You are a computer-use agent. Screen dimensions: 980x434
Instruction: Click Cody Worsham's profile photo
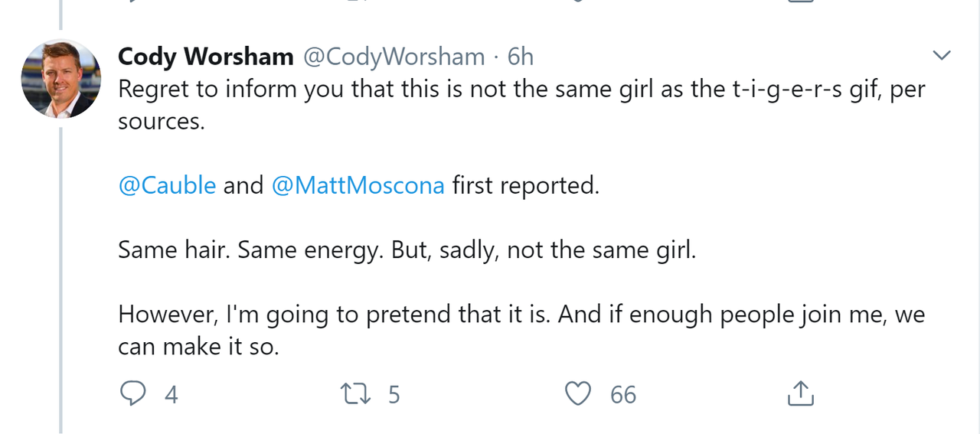(x=61, y=79)
